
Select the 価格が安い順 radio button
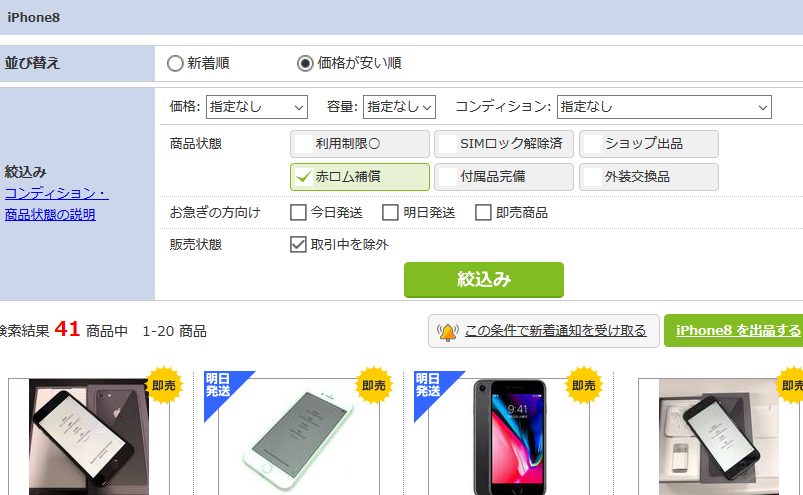pyautogui.click(x=305, y=63)
